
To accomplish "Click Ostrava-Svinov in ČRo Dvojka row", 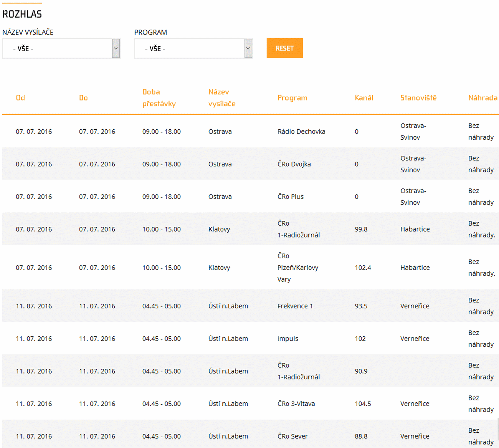I will 413,164.
